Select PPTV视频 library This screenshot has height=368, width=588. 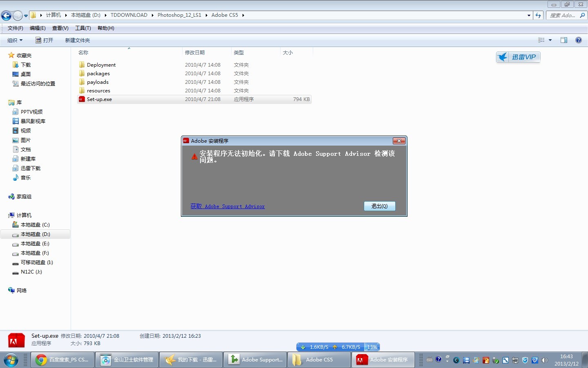(31, 112)
